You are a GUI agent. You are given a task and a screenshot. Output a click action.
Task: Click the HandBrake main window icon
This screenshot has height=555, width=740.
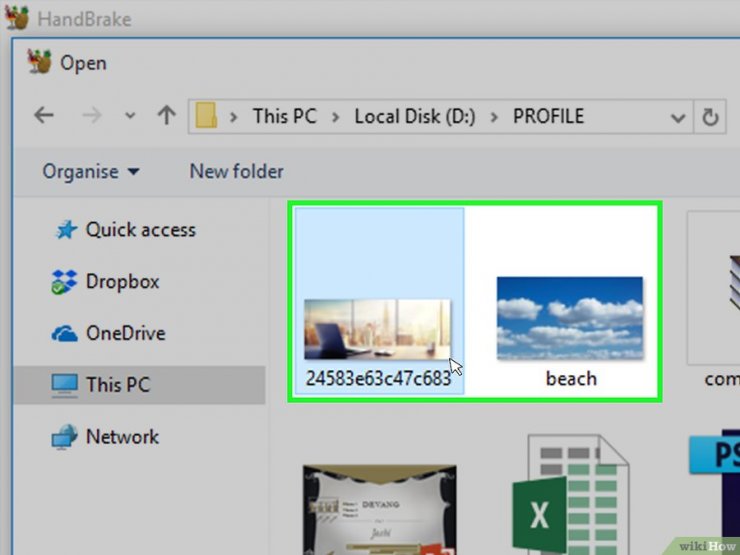(x=17, y=17)
